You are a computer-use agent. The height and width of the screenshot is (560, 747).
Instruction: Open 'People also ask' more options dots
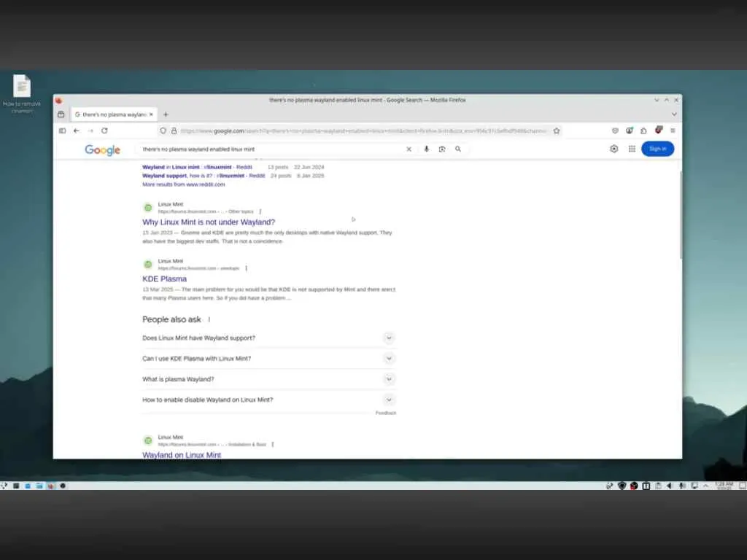(209, 319)
